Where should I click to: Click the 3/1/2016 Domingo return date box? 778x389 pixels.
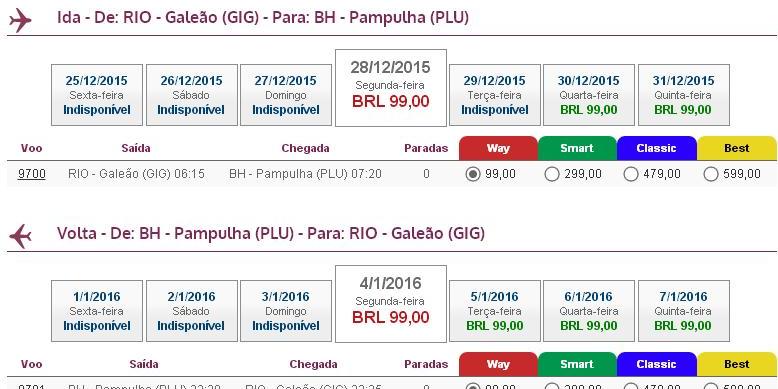[286, 311]
